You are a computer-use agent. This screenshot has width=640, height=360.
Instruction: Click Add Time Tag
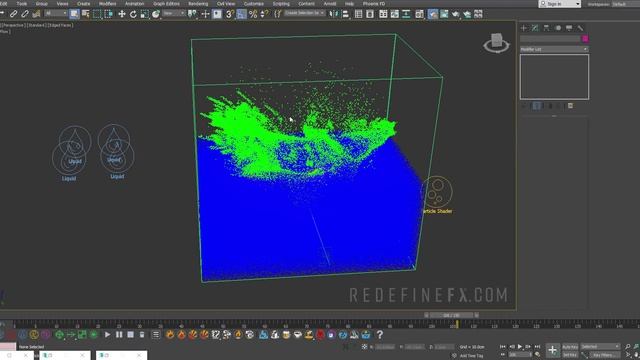(x=471, y=356)
